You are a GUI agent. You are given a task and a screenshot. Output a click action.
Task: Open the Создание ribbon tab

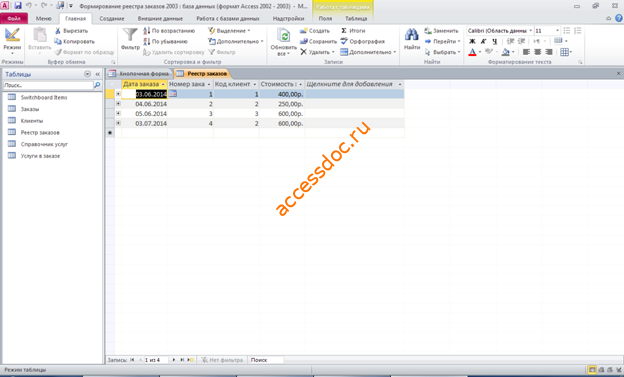112,18
